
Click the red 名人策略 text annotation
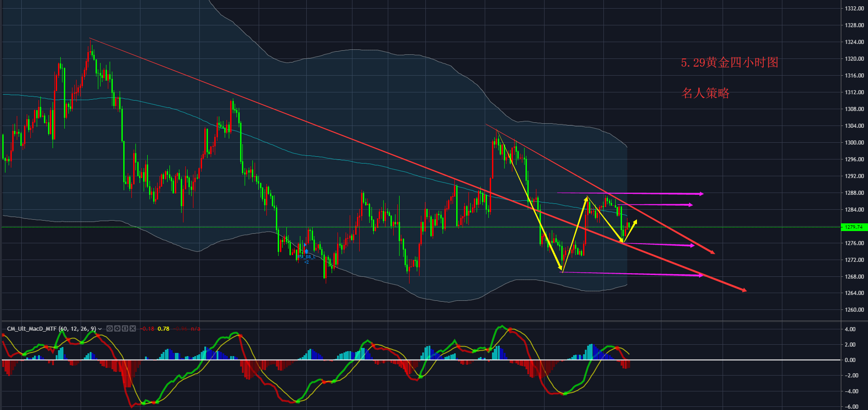[x=705, y=93]
